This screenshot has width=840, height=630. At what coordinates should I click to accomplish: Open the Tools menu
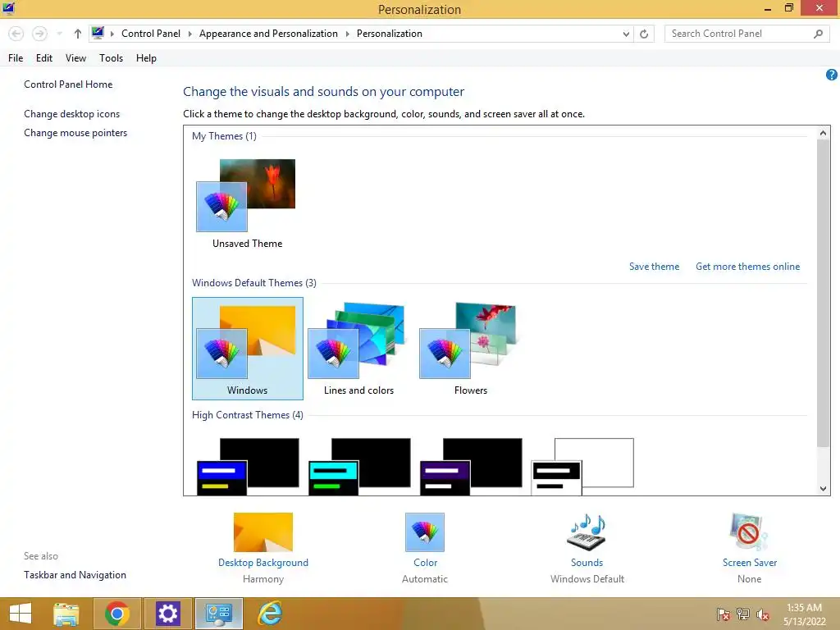[x=111, y=58]
